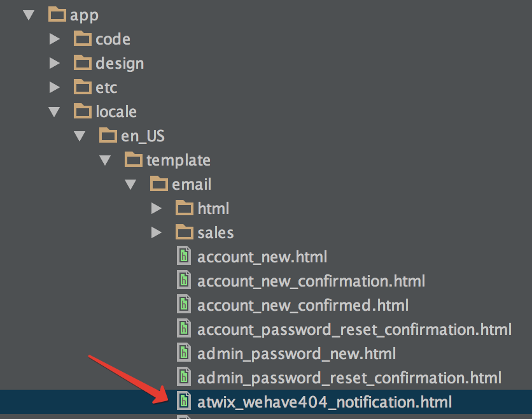
Task: Expand the code folder arrow
Action: [54, 39]
